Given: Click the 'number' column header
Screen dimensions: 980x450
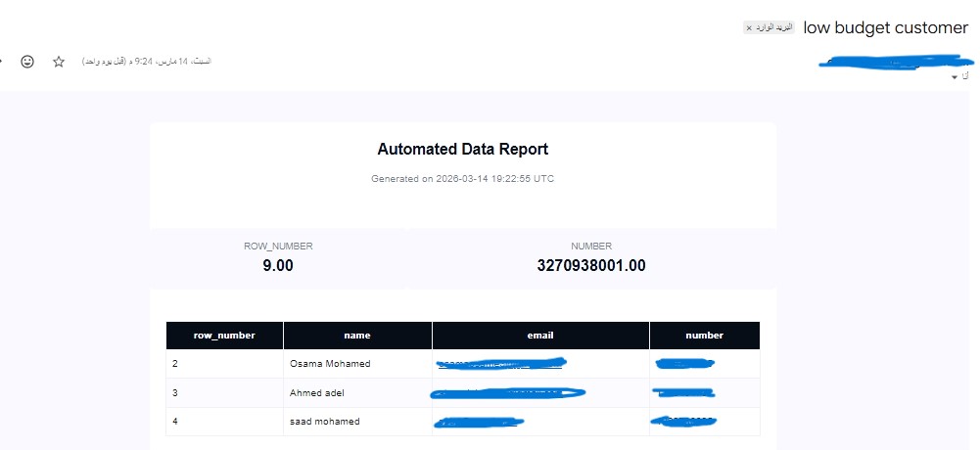Looking at the screenshot, I should coord(704,336).
